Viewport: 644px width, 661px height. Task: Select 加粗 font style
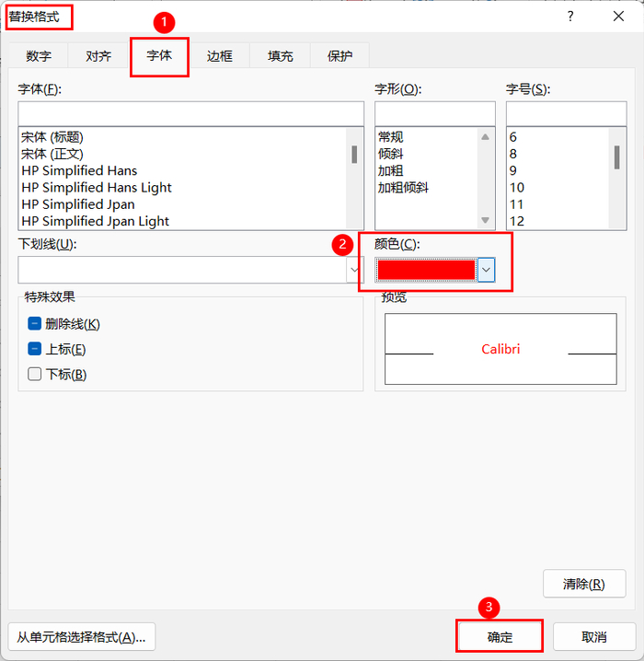coord(390,170)
